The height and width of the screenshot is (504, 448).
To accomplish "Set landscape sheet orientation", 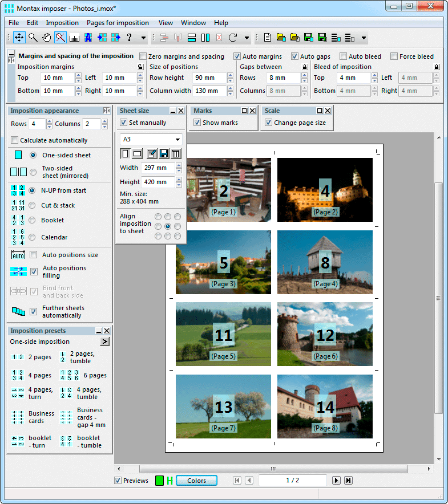I will [138, 153].
